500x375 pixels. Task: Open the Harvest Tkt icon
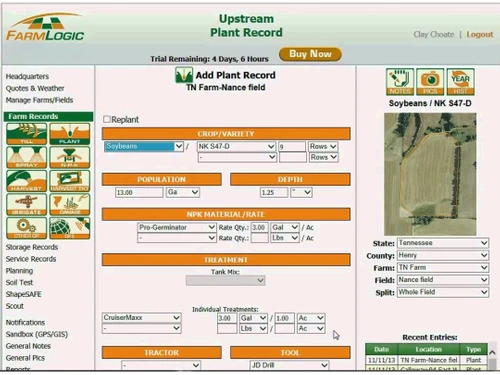pos(70,181)
